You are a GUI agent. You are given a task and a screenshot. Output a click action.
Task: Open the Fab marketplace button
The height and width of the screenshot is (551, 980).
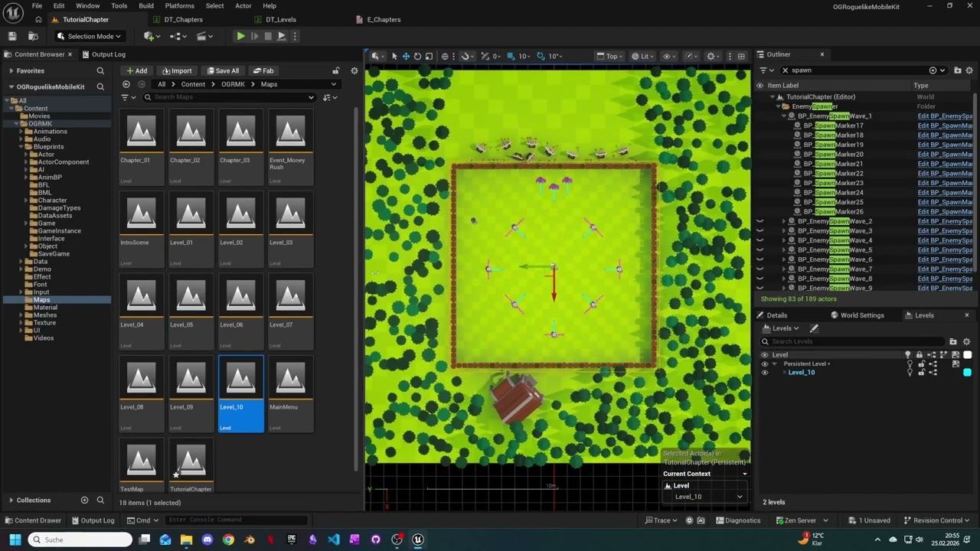point(263,70)
